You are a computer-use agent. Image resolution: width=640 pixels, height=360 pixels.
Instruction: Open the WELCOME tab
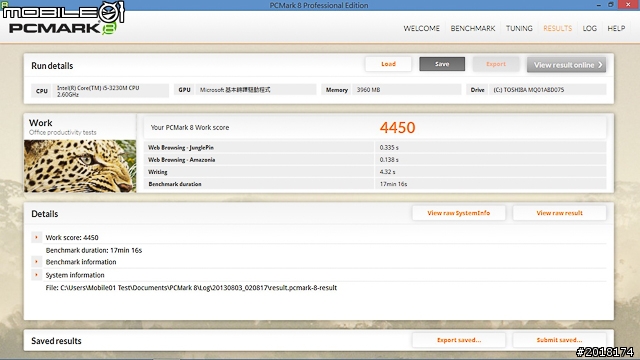[x=421, y=28]
